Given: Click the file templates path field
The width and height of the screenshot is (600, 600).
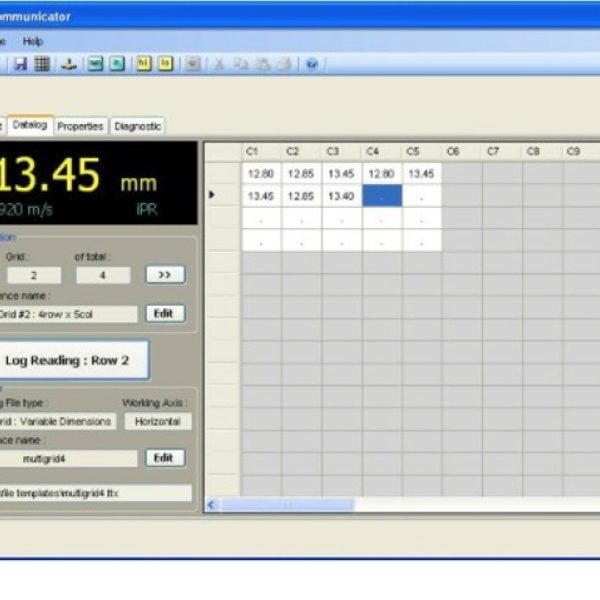Looking at the screenshot, I should [x=96, y=493].
